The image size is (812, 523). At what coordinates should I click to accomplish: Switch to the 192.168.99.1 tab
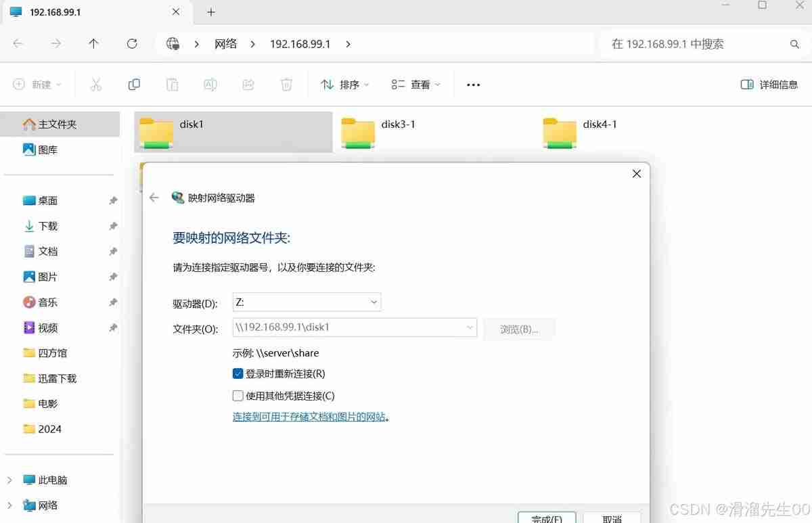pyautogui.click(x=54, y=12)
